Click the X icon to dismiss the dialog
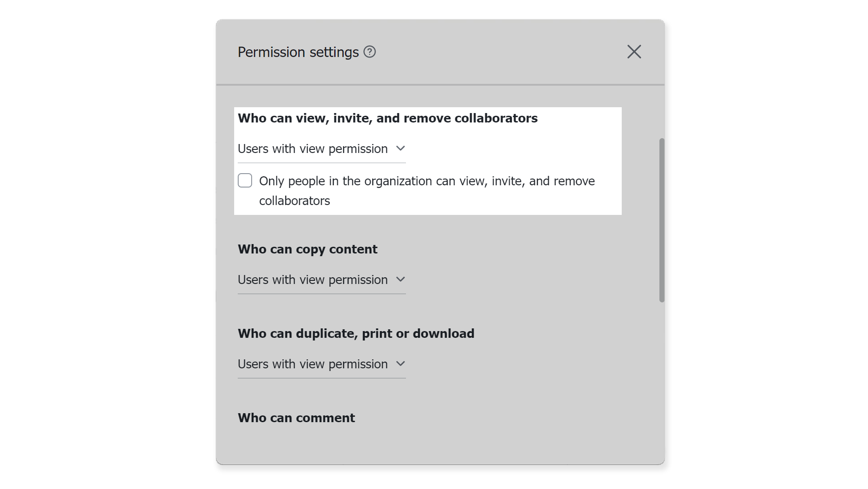 (x=634, y=52)
